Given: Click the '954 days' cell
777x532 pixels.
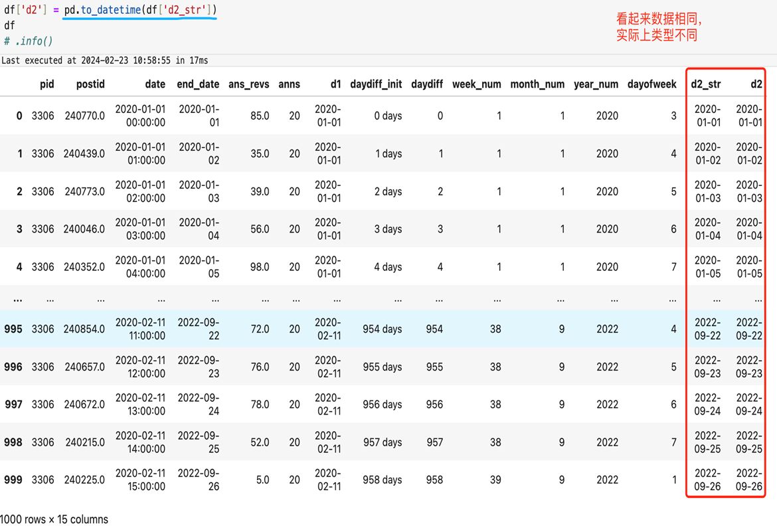Looking at the screenshot, I should pos(382,329).
